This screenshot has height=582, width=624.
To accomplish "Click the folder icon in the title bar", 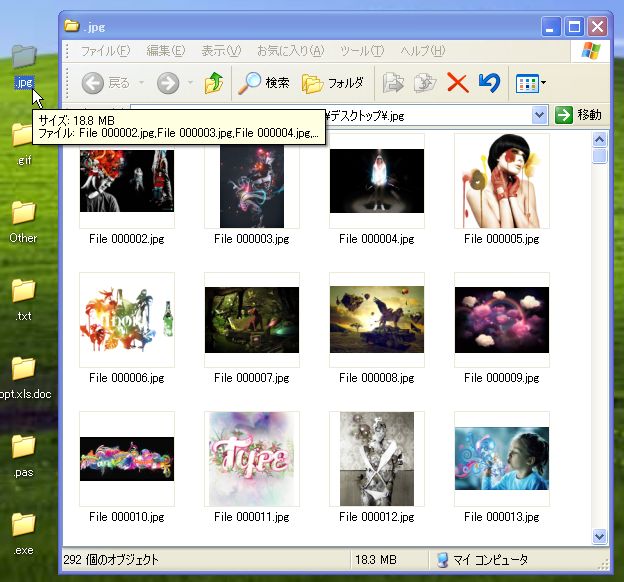I will coord(72,26).
